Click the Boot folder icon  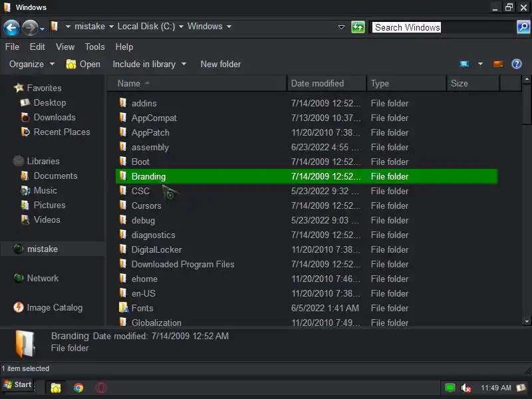(x=123, y=161)
